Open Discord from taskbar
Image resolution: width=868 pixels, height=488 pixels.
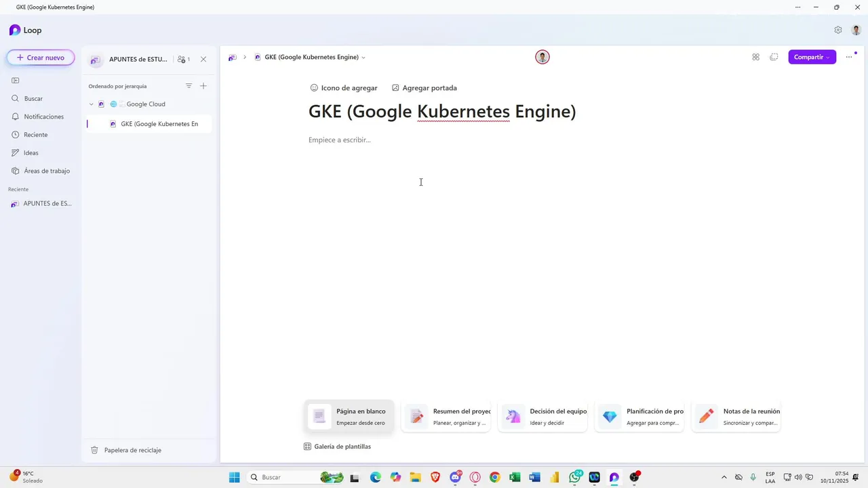[x=456, y=477]
